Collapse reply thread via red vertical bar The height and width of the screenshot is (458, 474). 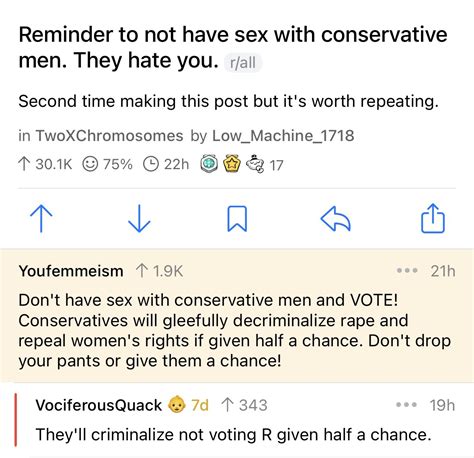[x=15, y=419]
